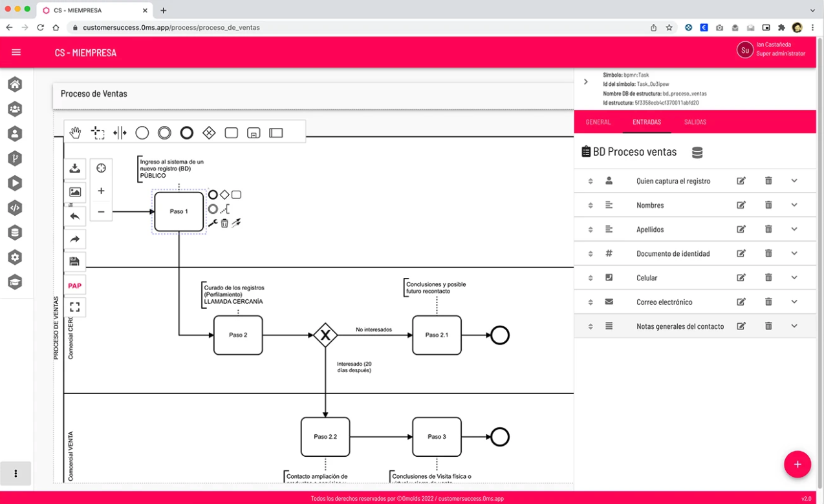Click the PAP button
The width and height of the screenshot is (824, 504).
coord(75,286)
